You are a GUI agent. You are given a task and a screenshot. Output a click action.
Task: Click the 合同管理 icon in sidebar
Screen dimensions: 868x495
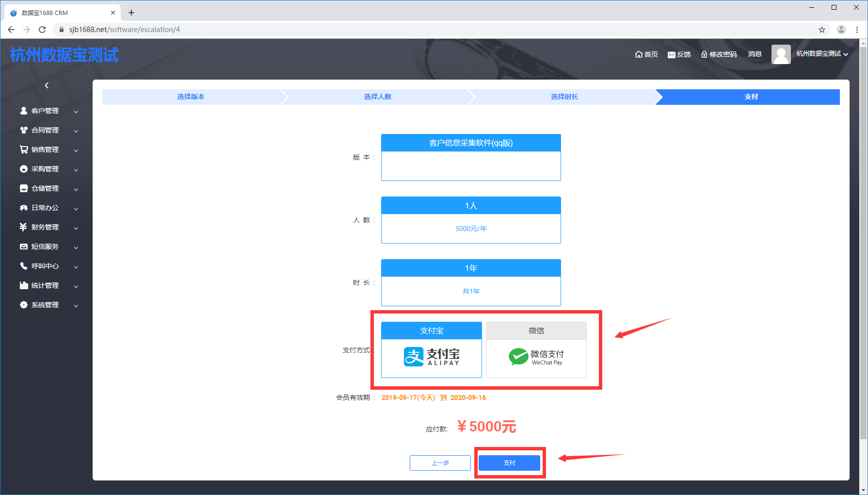click(x=23, y=130)
